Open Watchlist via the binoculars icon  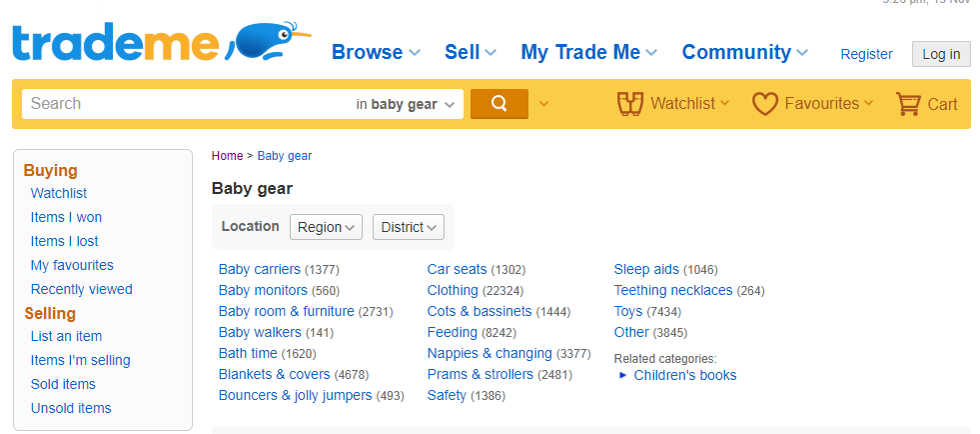[629, 104]
